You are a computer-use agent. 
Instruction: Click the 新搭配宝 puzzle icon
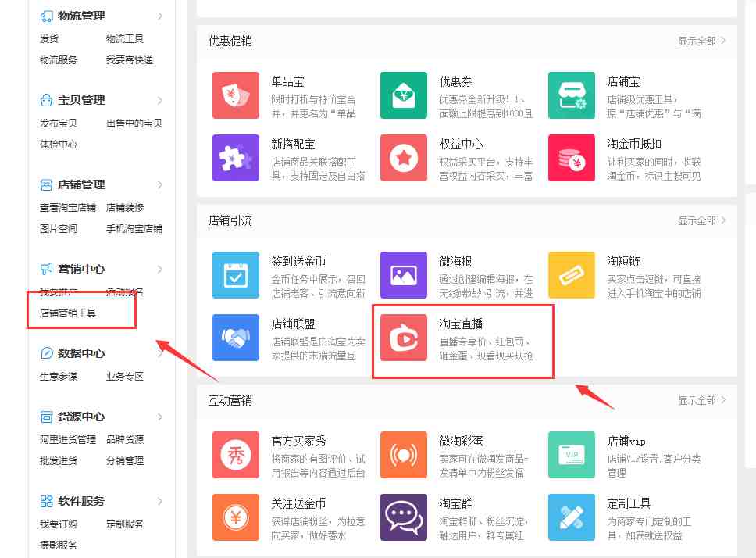pyautogui.click(x=236, y=158)
